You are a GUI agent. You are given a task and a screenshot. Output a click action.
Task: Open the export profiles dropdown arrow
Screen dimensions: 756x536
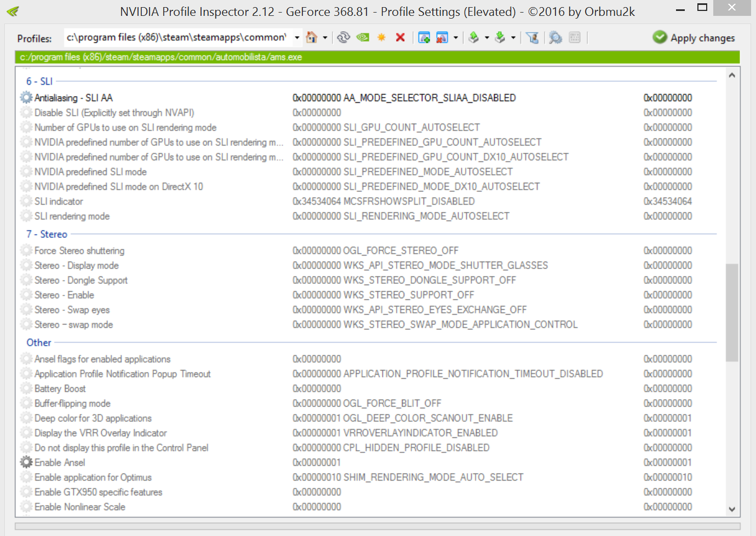(486, 38)
